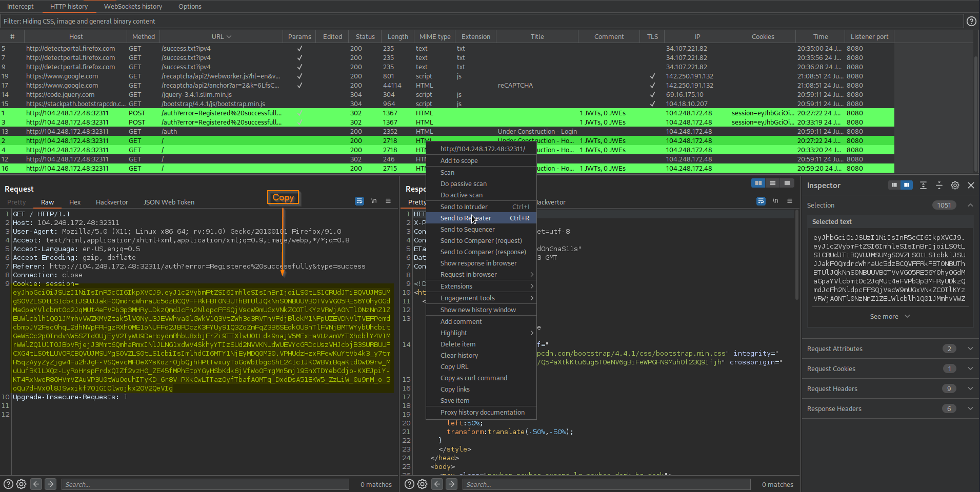
Task: Sort history by URL column header
Action: pyautogui.click(x=221, y=36)
